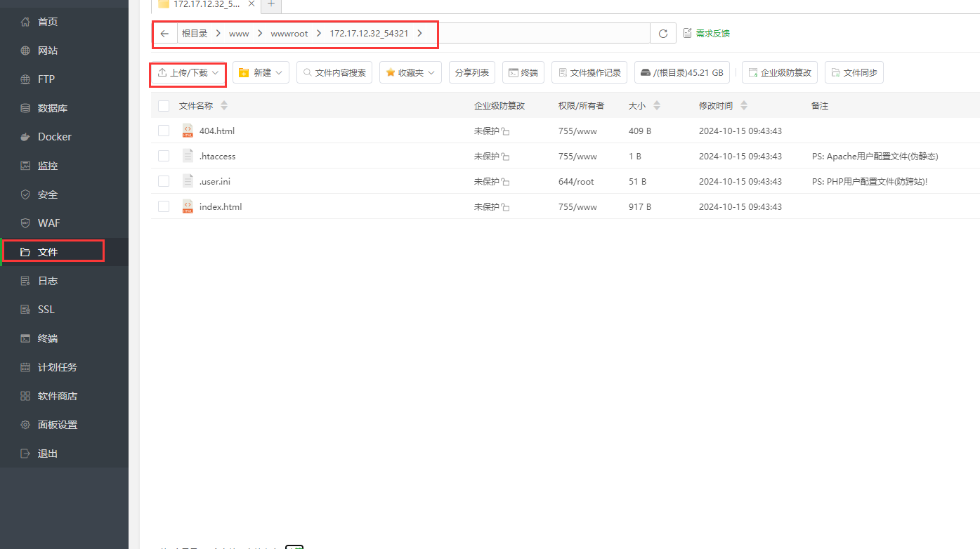
Task: Click the index.html HTML file icon
Action: 188,206
